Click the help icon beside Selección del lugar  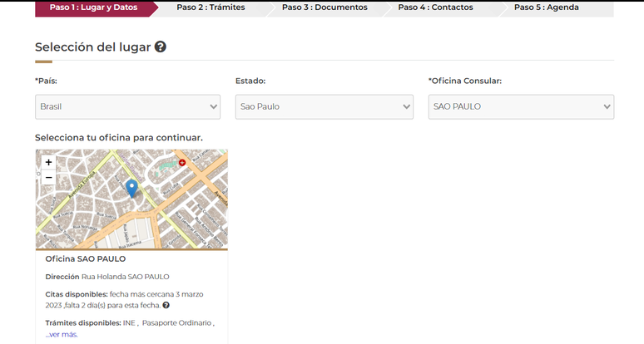161,47
